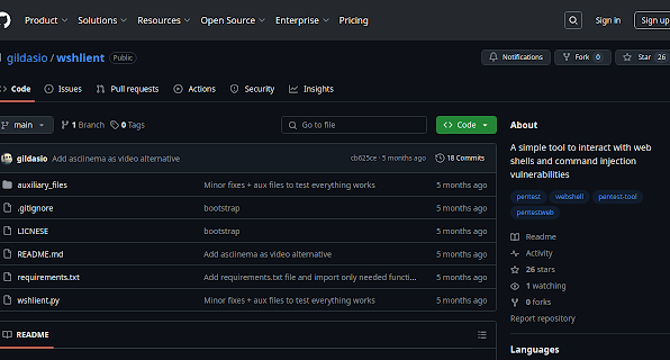The width and height of the screenshot is (670, 360).
Task: Switch to the Code tab
Action: [x=16, y=89]
